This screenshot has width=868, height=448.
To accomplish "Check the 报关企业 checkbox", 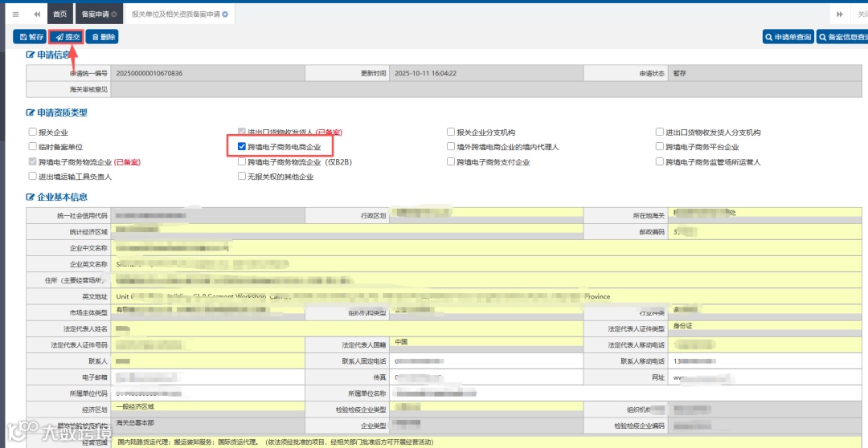I will coord(32,132).
